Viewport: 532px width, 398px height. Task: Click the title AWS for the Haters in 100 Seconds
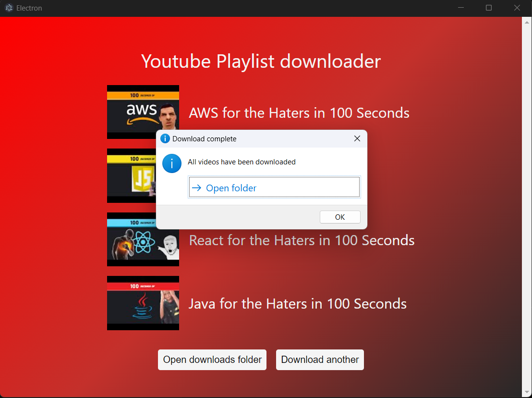299,113
